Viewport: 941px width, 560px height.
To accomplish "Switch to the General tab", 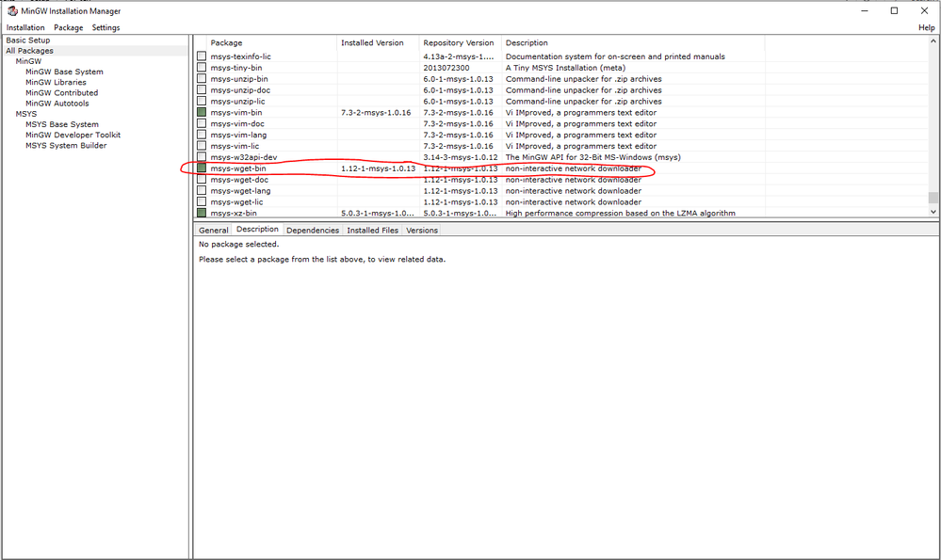I will pos(213,231).
